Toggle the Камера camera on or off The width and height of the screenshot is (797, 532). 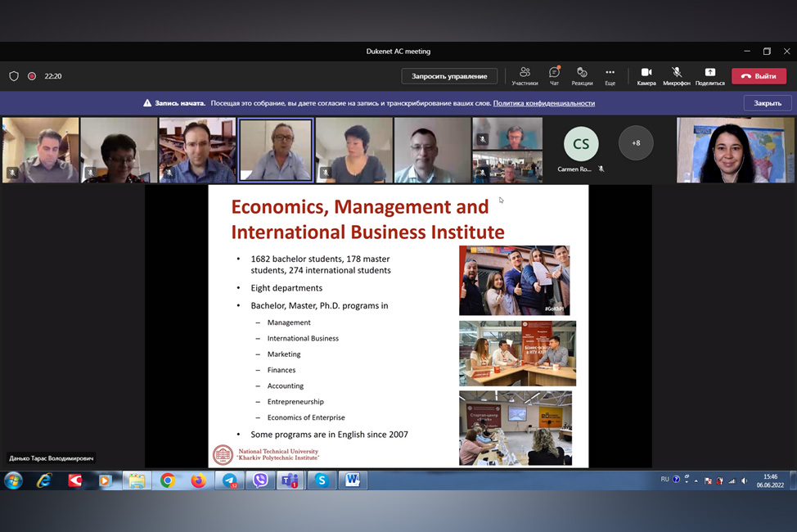(x=646, y=76)
